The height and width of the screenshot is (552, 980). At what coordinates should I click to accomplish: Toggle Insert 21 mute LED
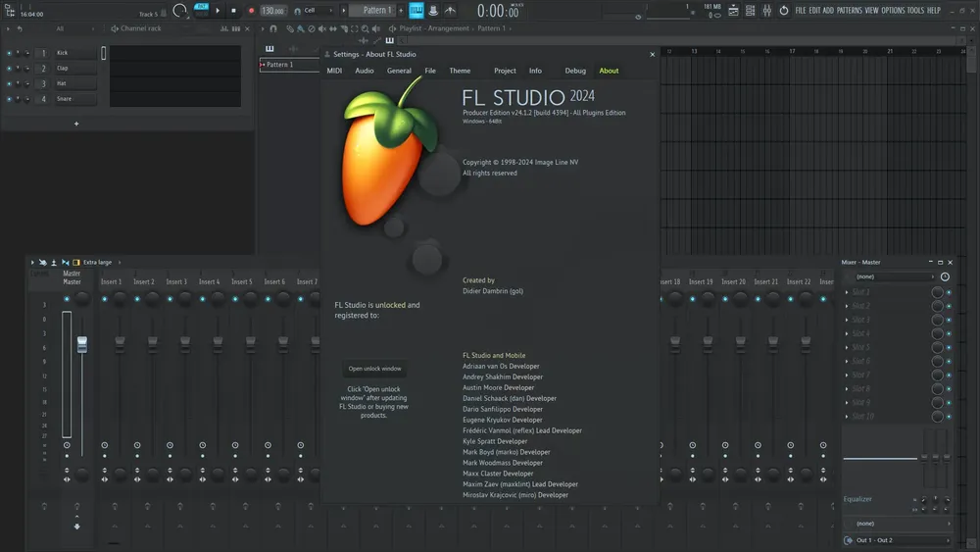759,299
